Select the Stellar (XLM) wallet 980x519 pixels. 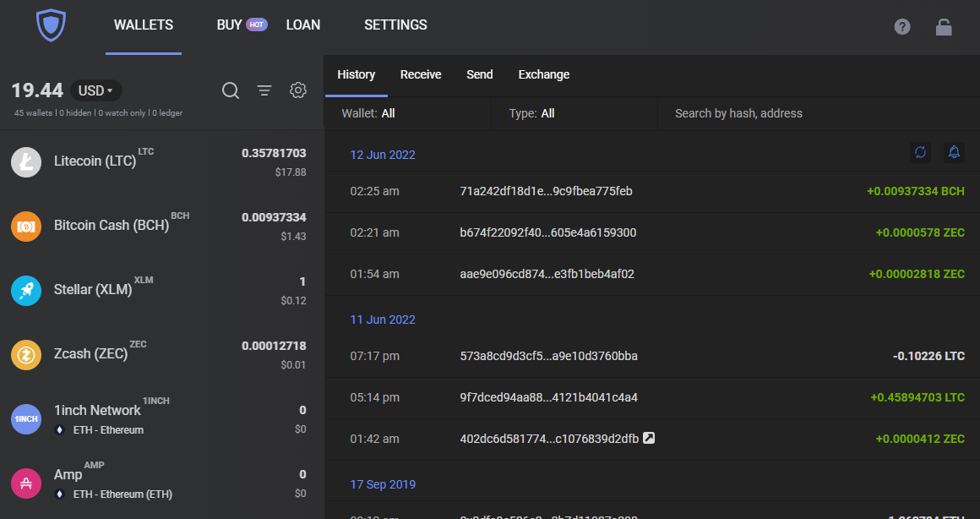tap(162, 290)
